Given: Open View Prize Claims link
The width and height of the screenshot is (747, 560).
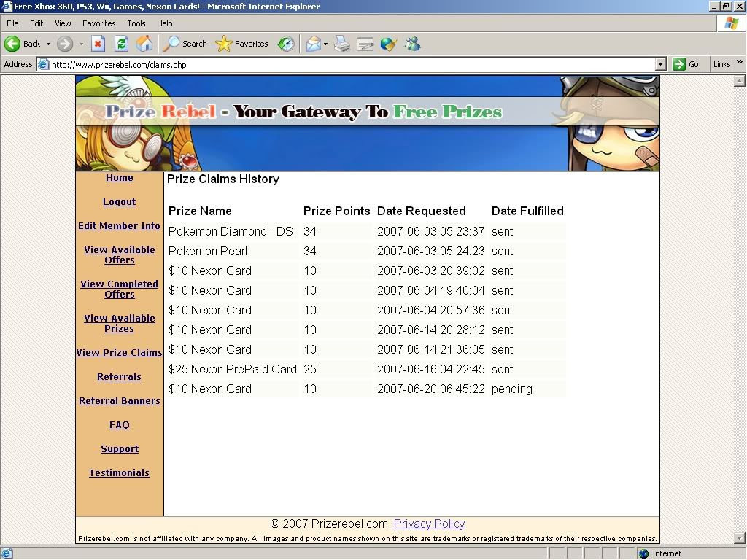Looking at the screenshot, I should tap(119, 352).
